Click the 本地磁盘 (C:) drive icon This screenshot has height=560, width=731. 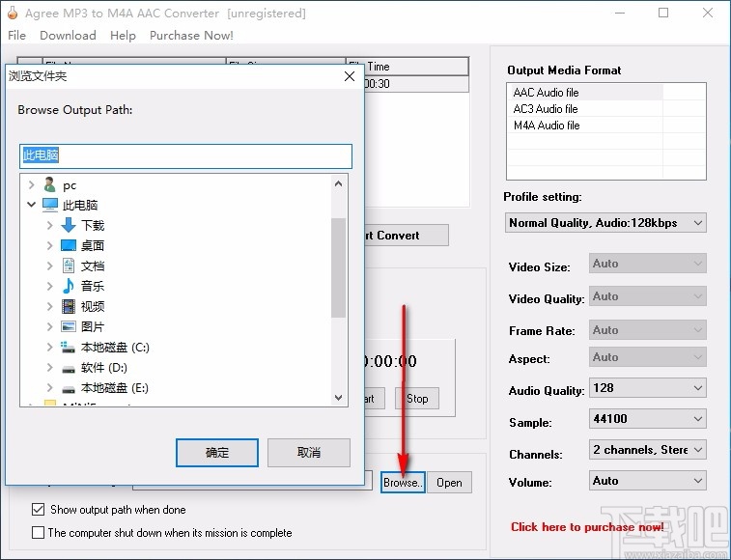tap(68, 348)
